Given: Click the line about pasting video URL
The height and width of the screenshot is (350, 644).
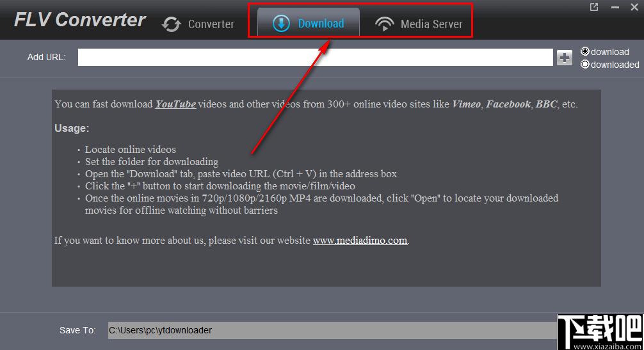Looking at the screenshot, I should pyautogui.click(x=241, y=174).
